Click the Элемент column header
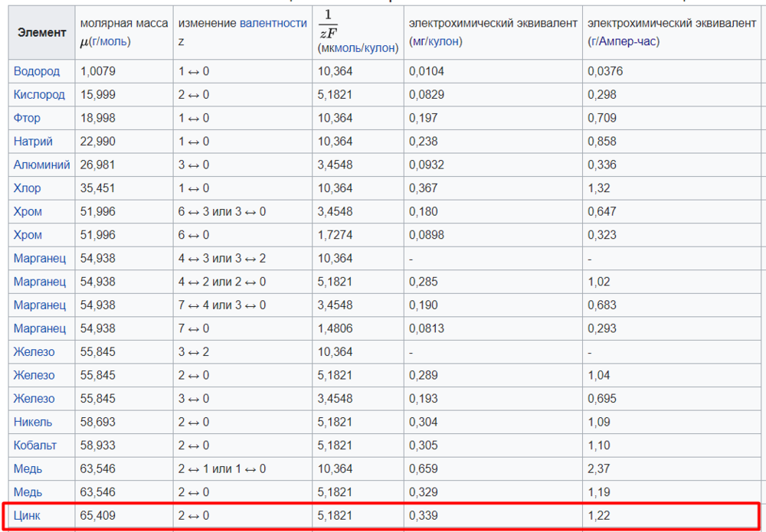 (x=42, y=33)
